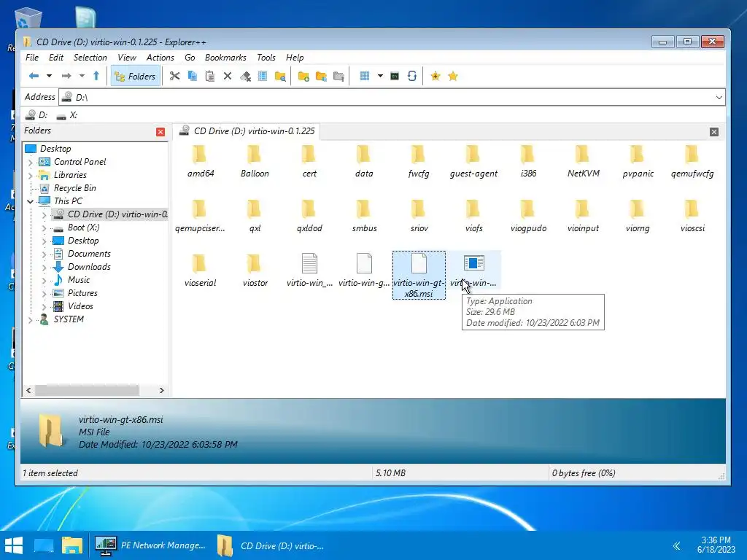Image resolution: width=747 pixels, height=560 pixels.
Task: Expand the Boot (X:) tree node
Action: tap(44, 228)
